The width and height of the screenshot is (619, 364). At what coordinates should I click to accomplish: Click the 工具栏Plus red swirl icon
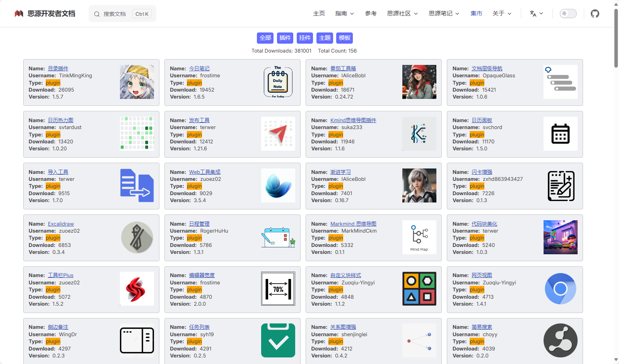137,289
